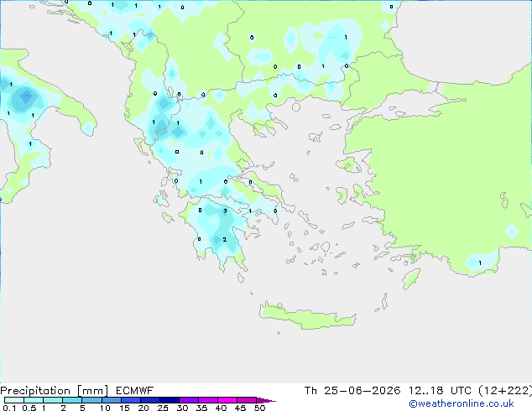532x411 pixels.
Task: Select the 40–45 mm magenta legend swatch
Action: click(227, 400)
